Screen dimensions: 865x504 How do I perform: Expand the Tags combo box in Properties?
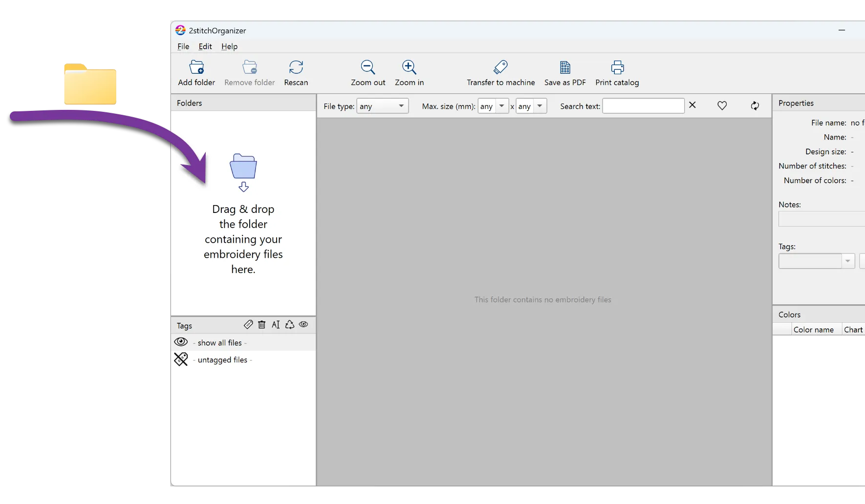tap(848, 261)
